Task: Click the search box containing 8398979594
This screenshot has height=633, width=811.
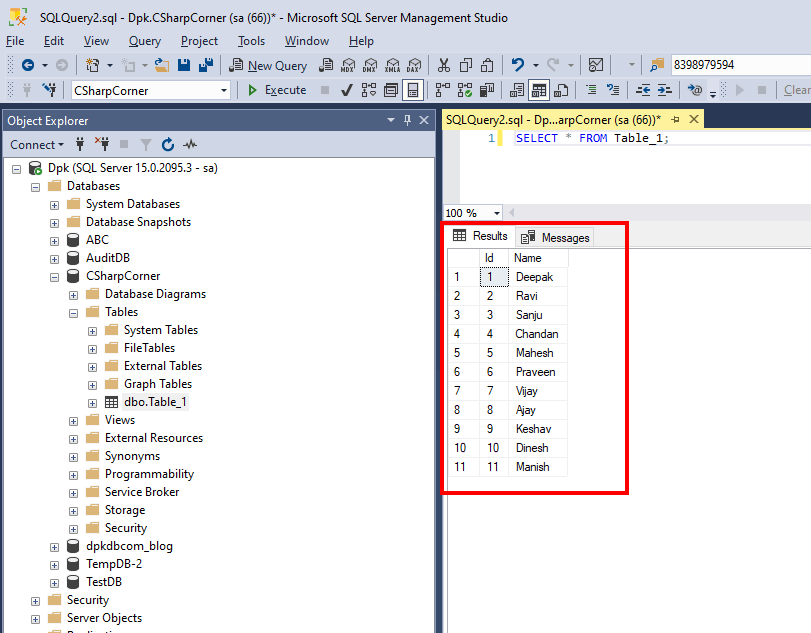Action: [x=741, y=65]
